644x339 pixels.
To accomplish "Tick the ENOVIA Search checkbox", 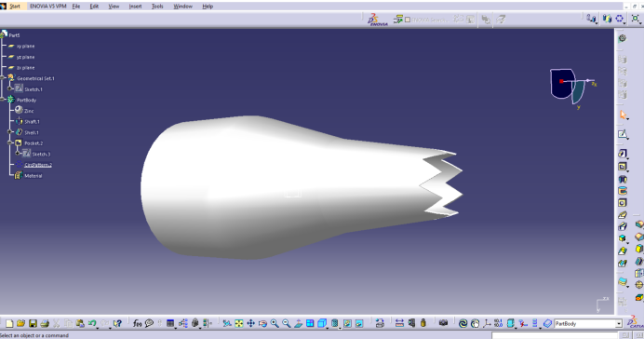I will [x=408, y=20].
